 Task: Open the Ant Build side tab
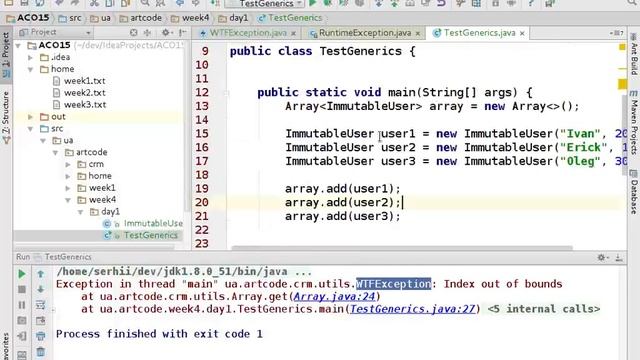(x=633, y=54)
